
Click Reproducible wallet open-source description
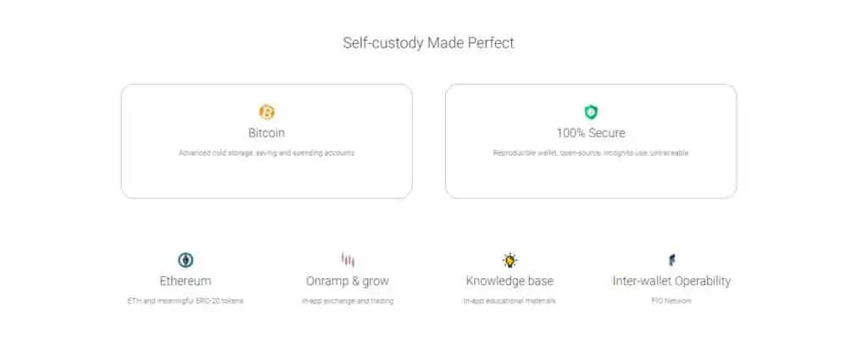pyautogui.click(x=591, y=153)
